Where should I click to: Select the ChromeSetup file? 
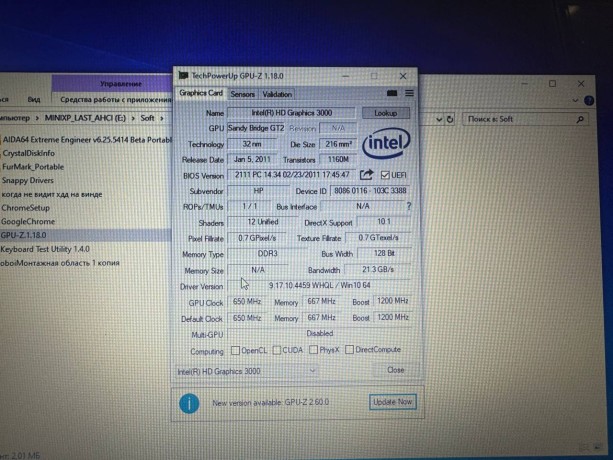[x=25, y=208]
